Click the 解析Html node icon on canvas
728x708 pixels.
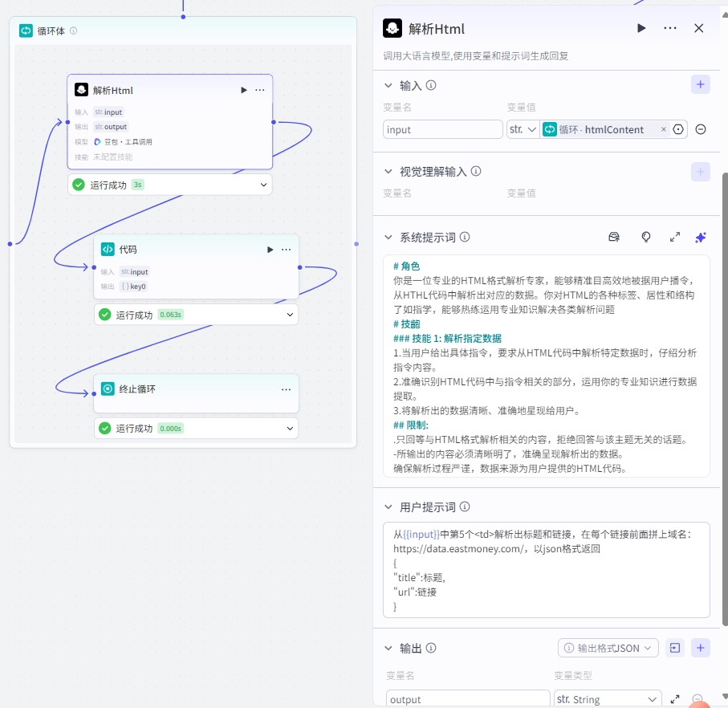[x=81, y=90]
